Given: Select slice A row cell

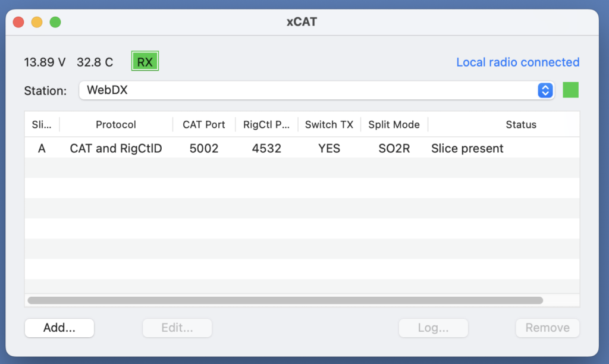Looking at the screenshot, I should pyautogui.click(x=42, y=149).
